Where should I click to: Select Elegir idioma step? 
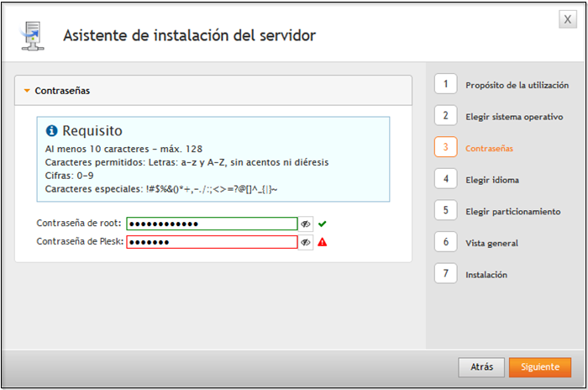point(492,180)
